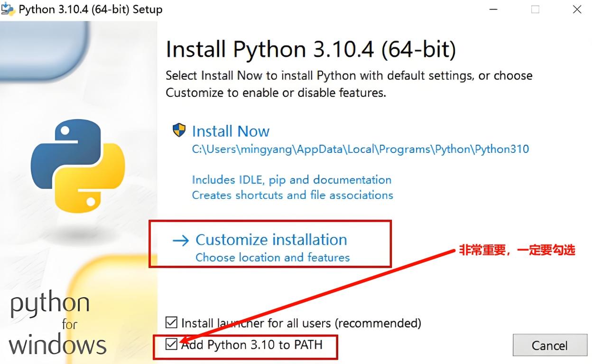Maximize the Python Setup window
Viewport: 594px width, 364px height.
point(535,9)
